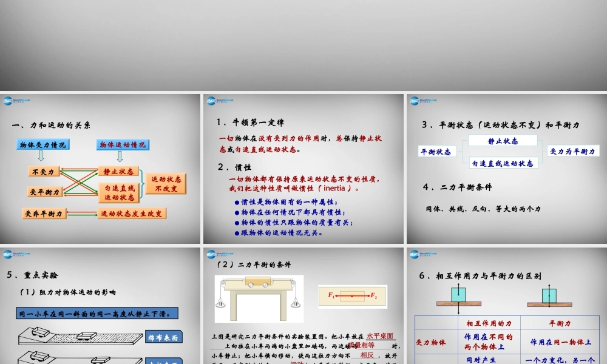Click the down arrow under 物体受力情况
The image size is (607, 364).
41,156
